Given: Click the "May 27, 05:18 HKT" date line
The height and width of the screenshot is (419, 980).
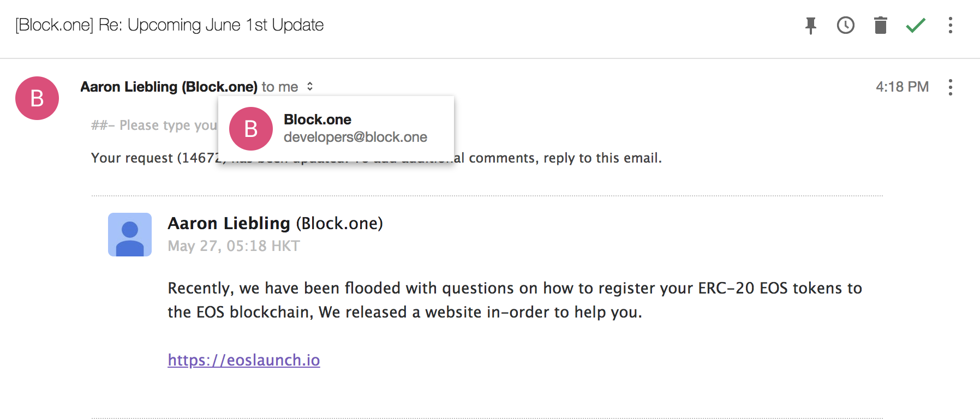Looking at the screenshot, I should [234, 246].
